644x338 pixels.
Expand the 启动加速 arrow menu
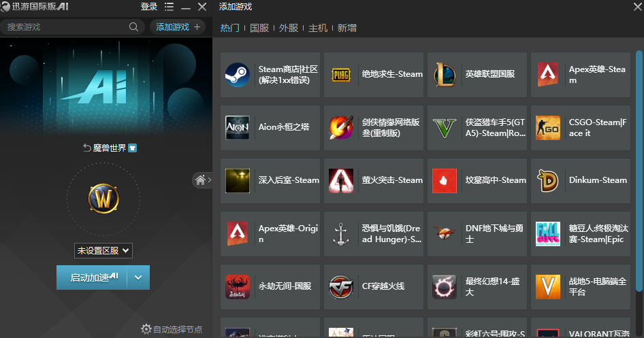tap(138, 277)
